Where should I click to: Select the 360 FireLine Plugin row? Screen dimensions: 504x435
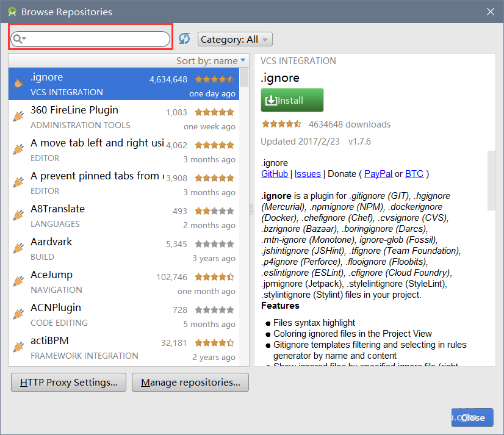(x=124, y=117)
